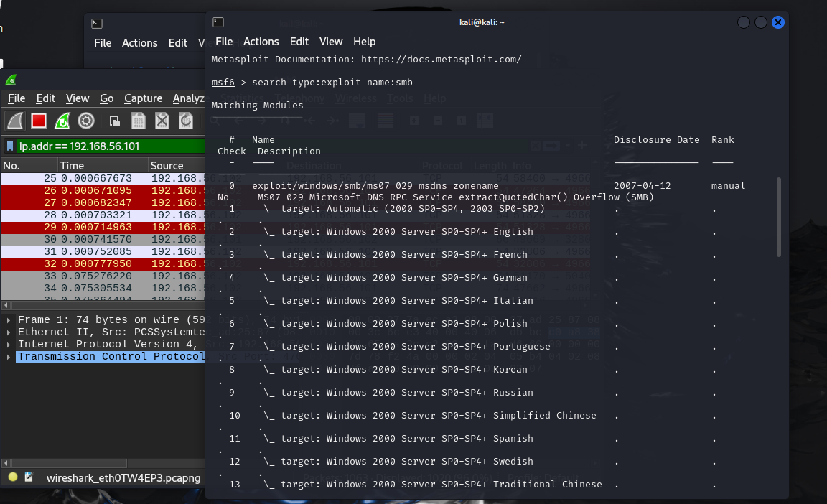Sort packets by Source column header
The width and height of the screenshot is (827, 504).
(176, 166)
